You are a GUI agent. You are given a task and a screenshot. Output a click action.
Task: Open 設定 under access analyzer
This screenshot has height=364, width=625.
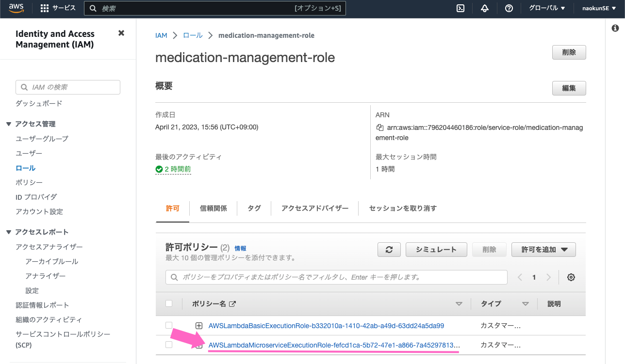coord(32,291)
